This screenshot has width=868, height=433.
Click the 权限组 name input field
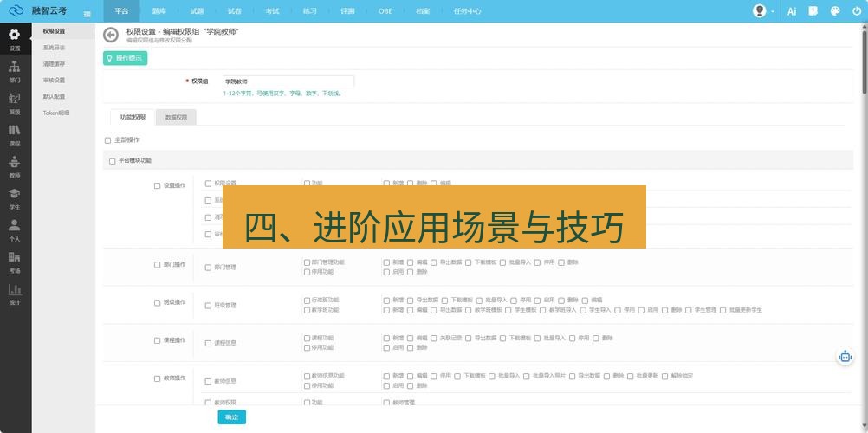[288, 81]
